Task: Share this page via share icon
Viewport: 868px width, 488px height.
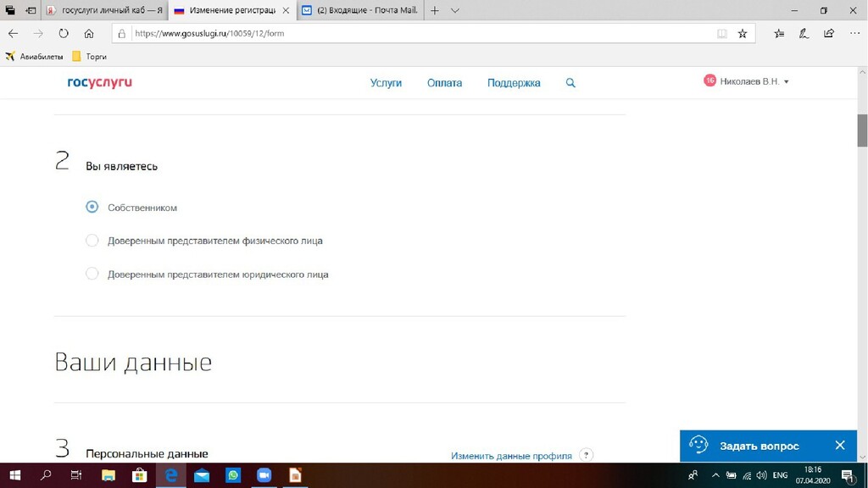Action: (x=829, y=34)
